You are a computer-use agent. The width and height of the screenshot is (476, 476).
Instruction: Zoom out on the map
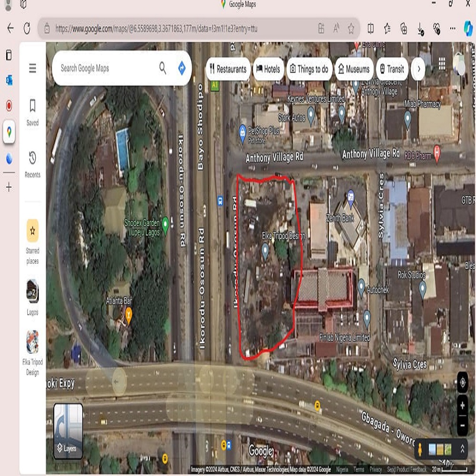(x=463, y=426)
